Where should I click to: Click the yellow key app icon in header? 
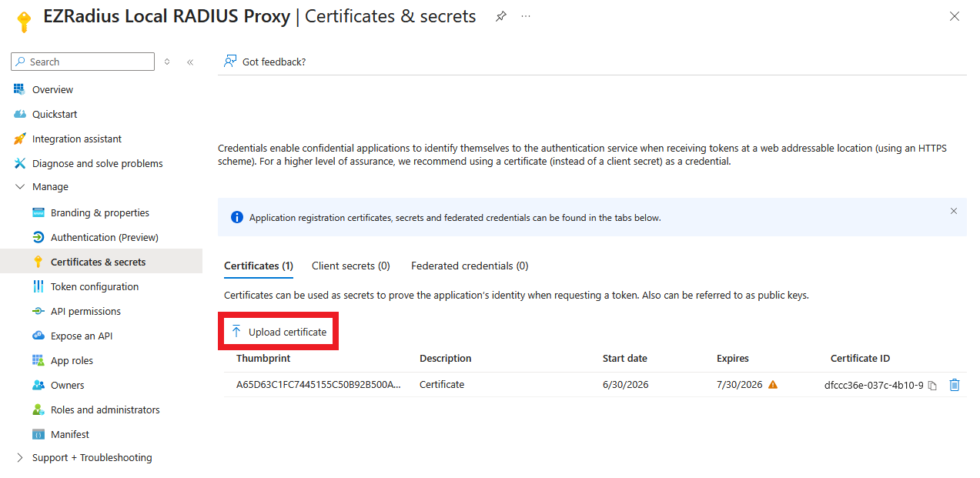(x=23, y=22)
